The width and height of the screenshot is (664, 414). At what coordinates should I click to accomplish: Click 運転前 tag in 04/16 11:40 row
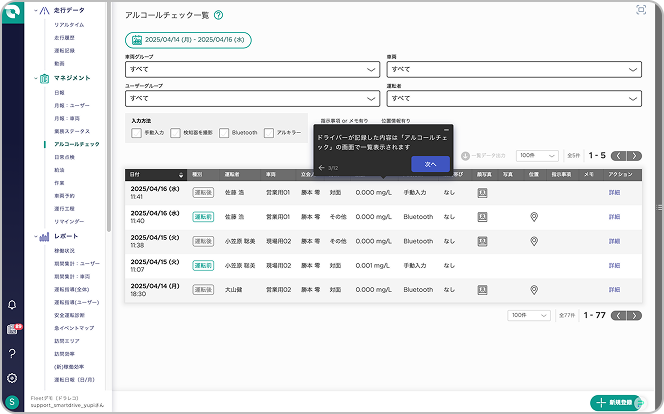203,217
